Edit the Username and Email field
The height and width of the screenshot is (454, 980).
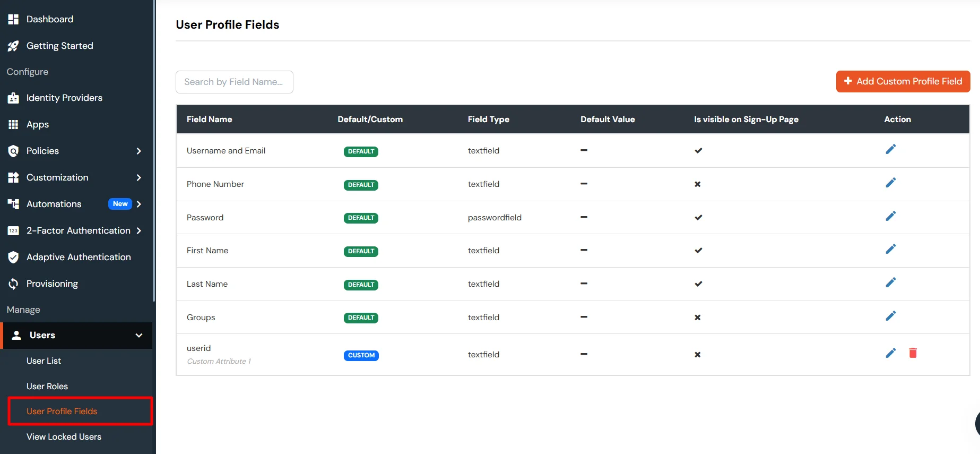(891, 149)
